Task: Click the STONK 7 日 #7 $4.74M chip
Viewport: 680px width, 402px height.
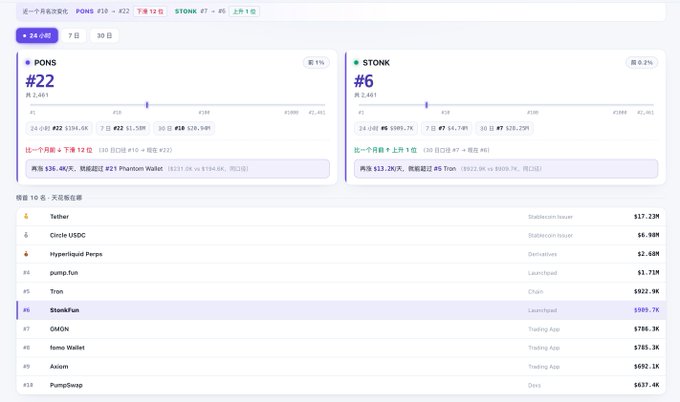Action: (x=447, y=128)
